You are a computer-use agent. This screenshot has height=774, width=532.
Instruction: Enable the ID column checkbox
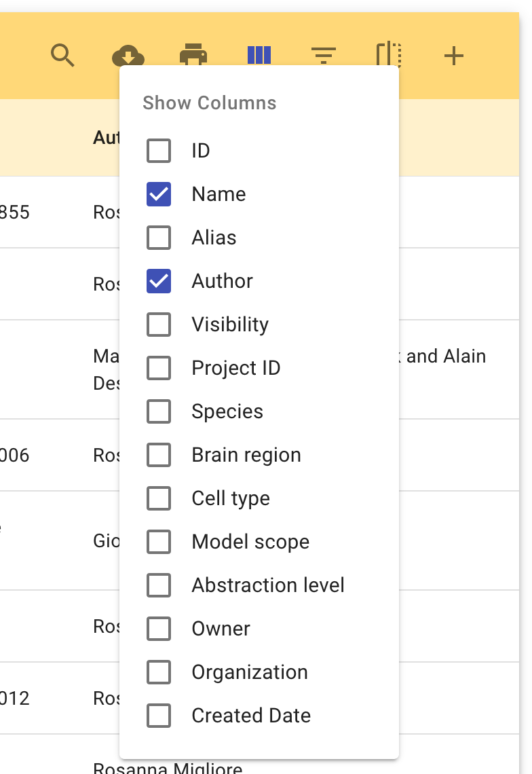tap(159, 151)
